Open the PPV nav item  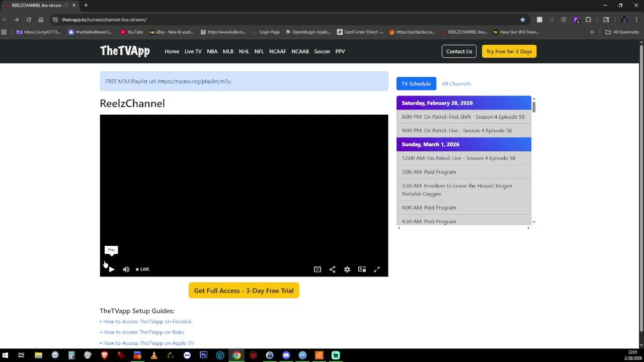pyautogui.click(x=340, y=51)
